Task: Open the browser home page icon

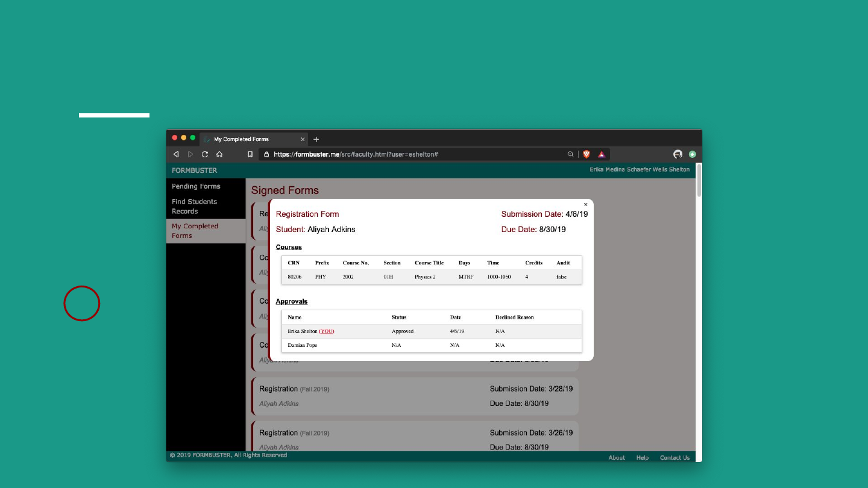Action: click(x=219, y=154)
